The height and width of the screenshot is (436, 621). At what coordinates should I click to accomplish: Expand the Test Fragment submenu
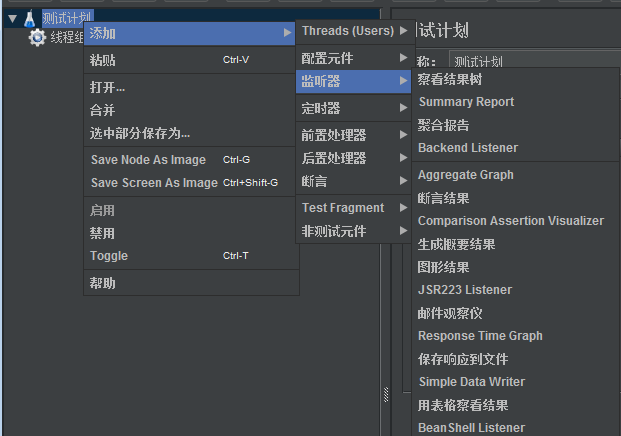pos(354,208)
